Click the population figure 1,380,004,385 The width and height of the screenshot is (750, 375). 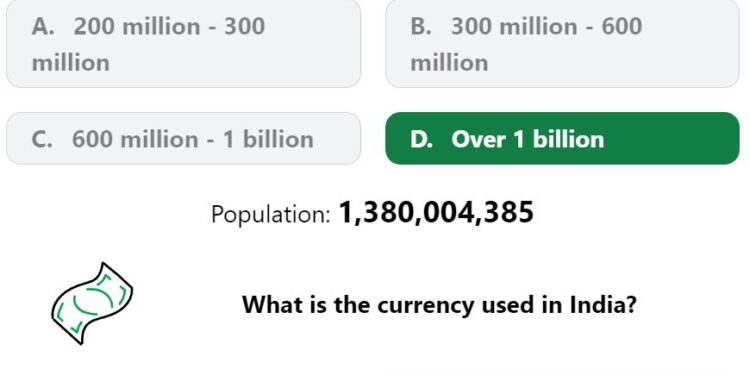[x=436, y=212]
